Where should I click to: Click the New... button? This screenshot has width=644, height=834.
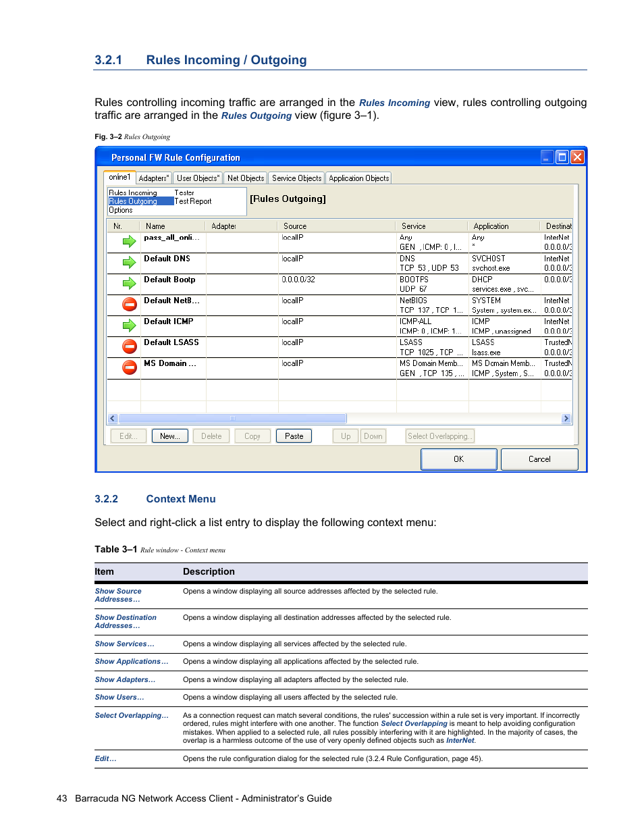[x=170, y=436]
